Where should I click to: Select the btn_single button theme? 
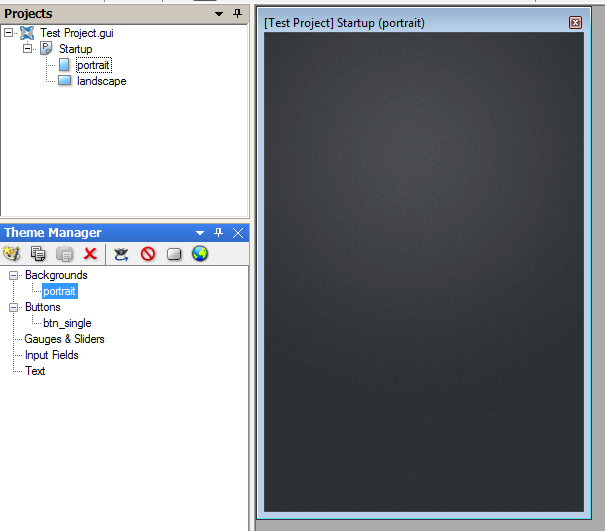67,323
